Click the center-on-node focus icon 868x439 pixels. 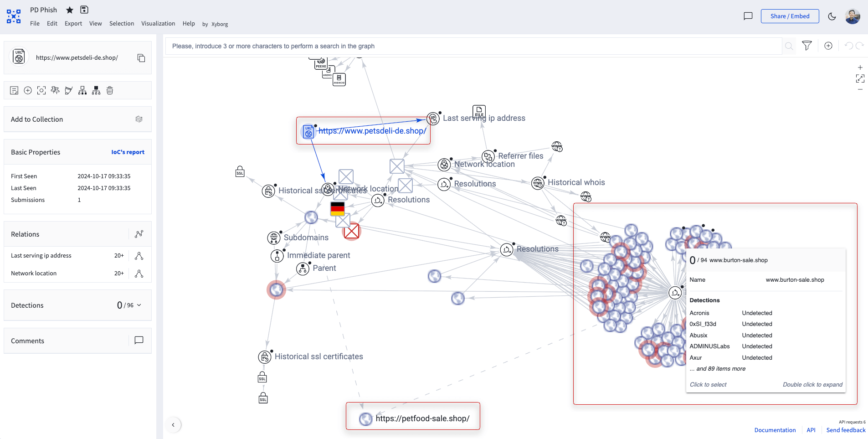[x=41, y=90]
